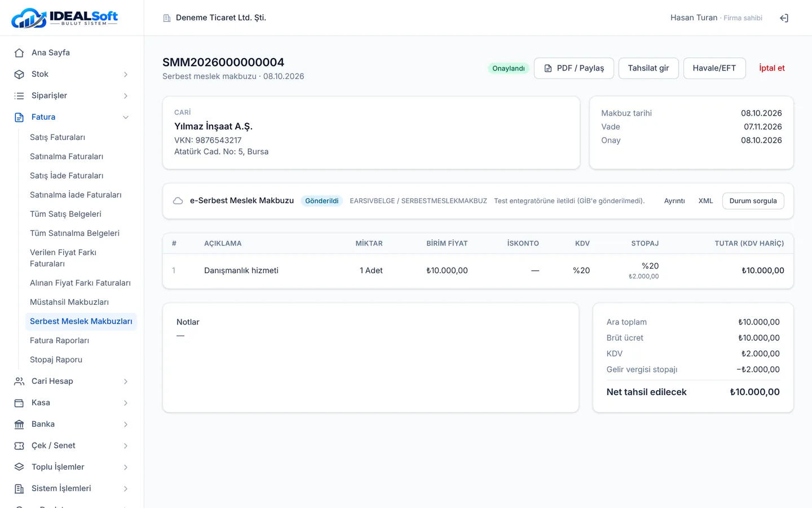
Task: Expand the Kasa chevron
Action: [x=126, y=402]
